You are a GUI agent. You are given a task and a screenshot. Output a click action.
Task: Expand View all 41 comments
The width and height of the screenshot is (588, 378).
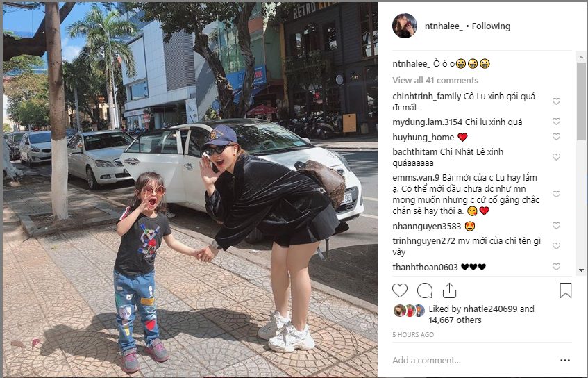pos(435,81)
